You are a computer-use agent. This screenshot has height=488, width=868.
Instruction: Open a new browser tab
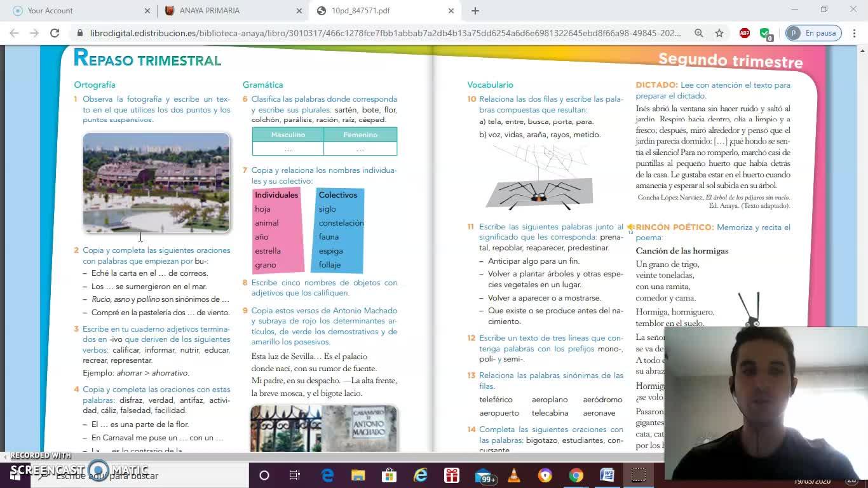[x=475, y=11]
